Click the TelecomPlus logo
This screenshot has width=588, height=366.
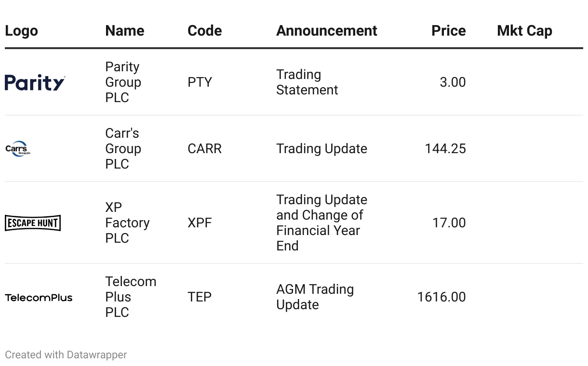pyautogui.click(x=39, y=298)
